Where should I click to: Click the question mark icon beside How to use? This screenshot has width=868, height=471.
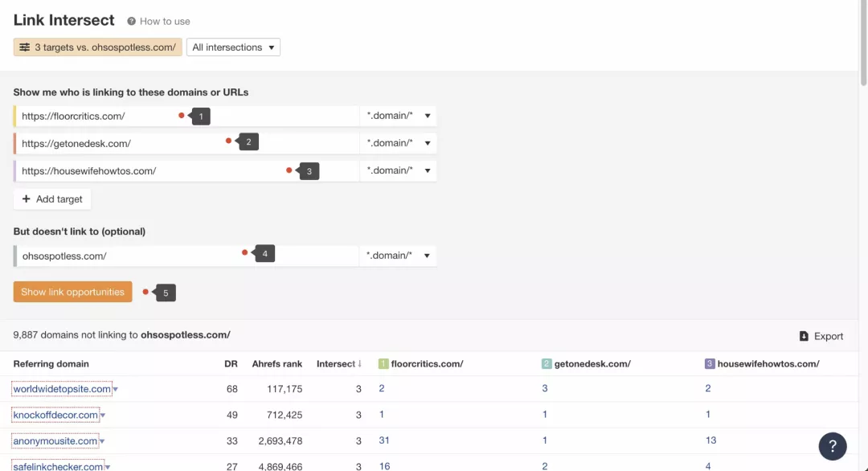131,21
